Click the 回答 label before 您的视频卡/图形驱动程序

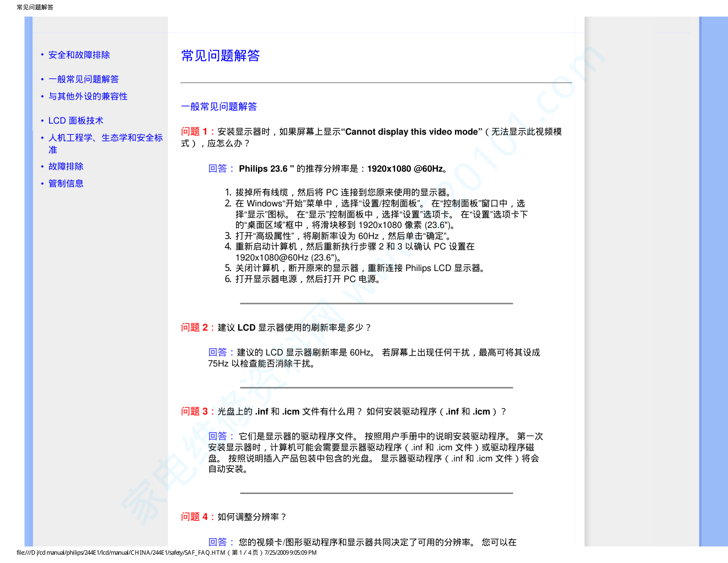221,542
